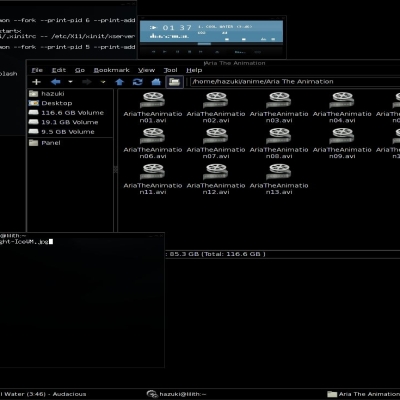Click the Aria The Animation window title
Screen dimensions: 400x400
(235, 63)
